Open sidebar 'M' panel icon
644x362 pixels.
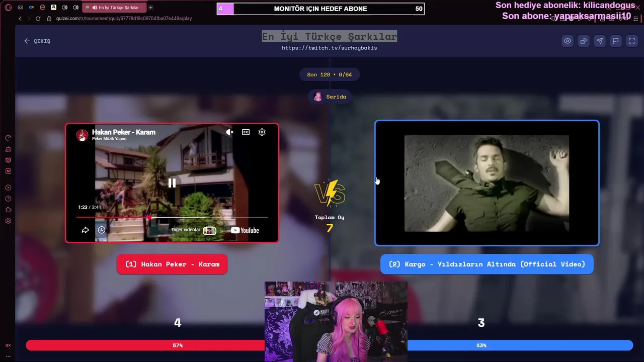click(x=8, y=171)
